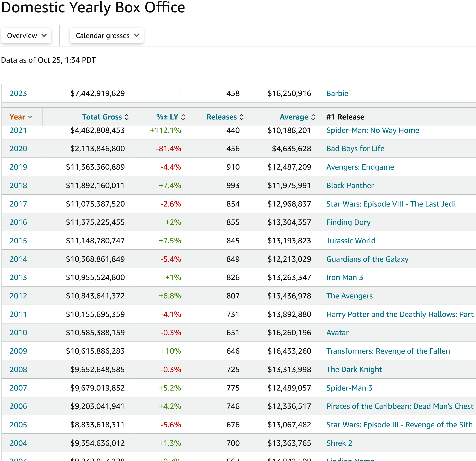Viewport: 476px width, 461px height.
Task: Click the Average sort arrows icon
Action: point(313,117)
